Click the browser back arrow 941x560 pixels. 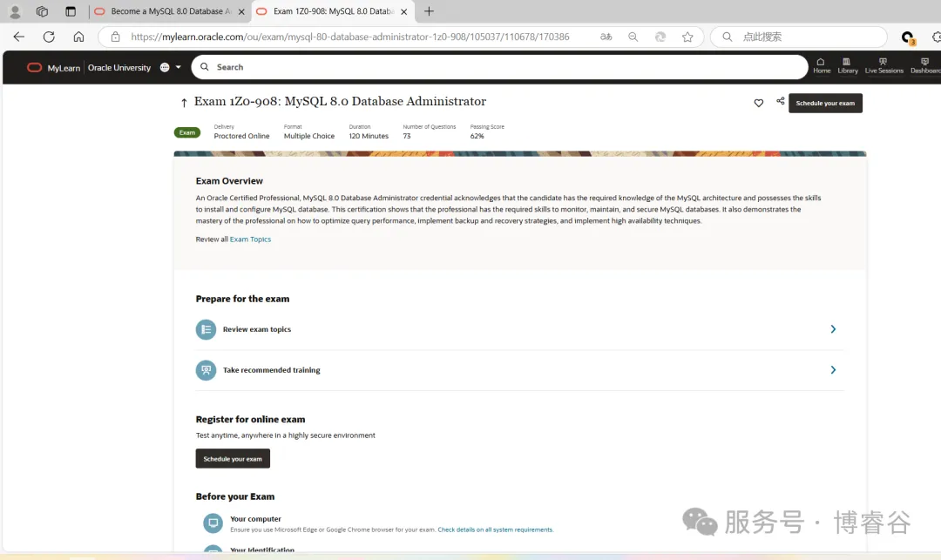pos(19,37)
